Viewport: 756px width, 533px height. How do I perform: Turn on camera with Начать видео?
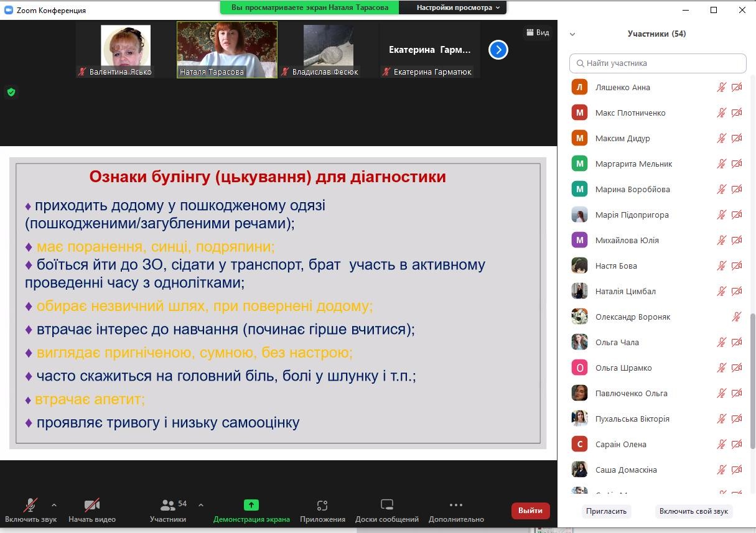(x=92, y=505)
